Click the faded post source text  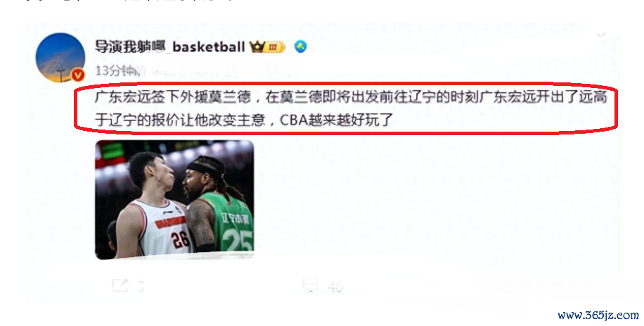pyautogui.click(x=221, y=72)
